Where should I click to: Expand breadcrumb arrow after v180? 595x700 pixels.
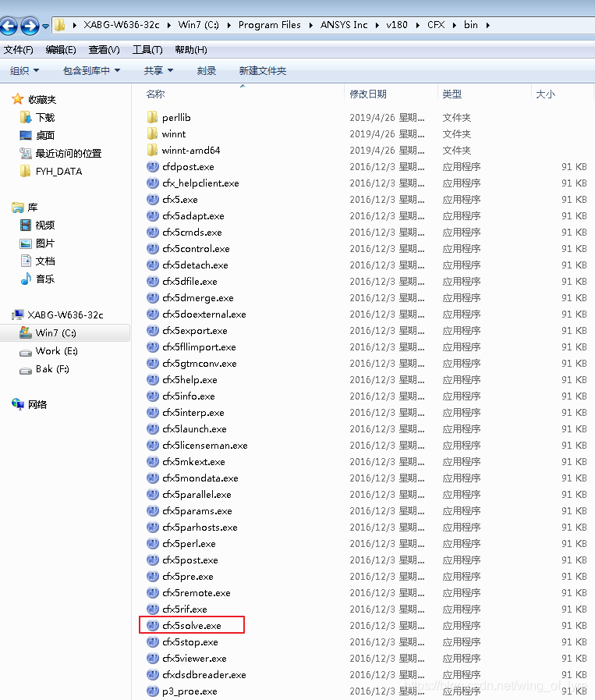[x=418, y=26]
